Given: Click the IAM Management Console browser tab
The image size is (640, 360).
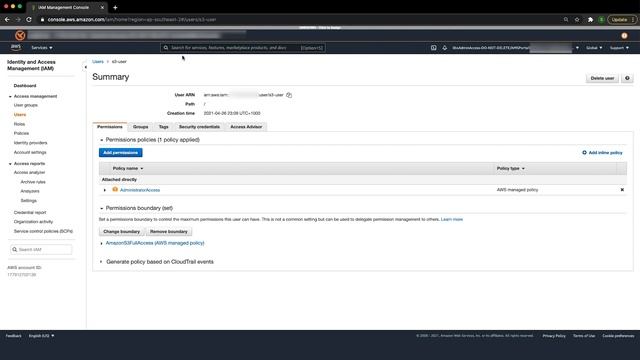Looking at the screenshot, I should coord(65,7).
